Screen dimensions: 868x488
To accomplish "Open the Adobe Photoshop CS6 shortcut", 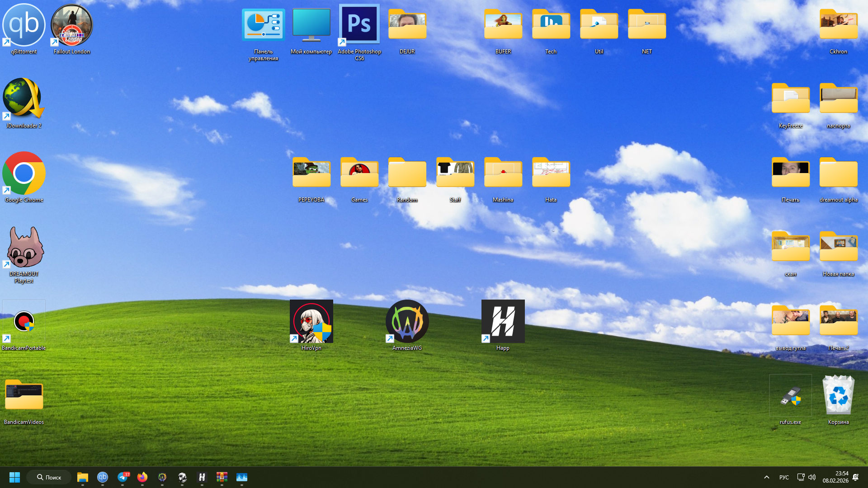I will (x=359, y=25).
